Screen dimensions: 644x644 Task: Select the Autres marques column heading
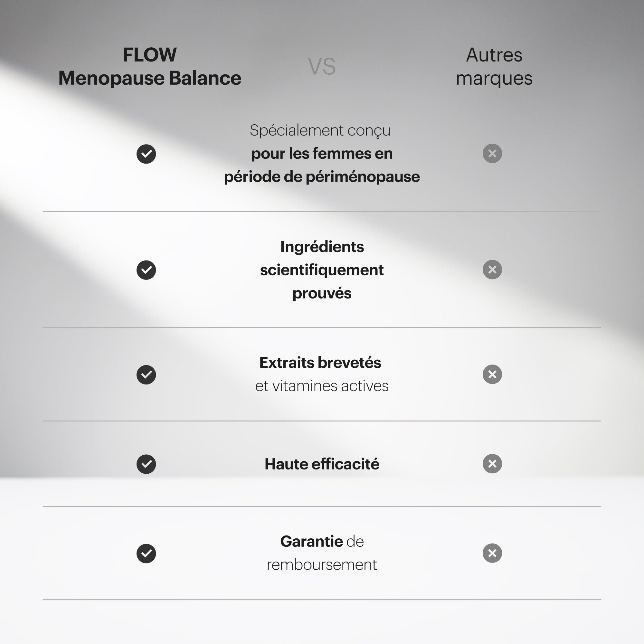(494, 67)
